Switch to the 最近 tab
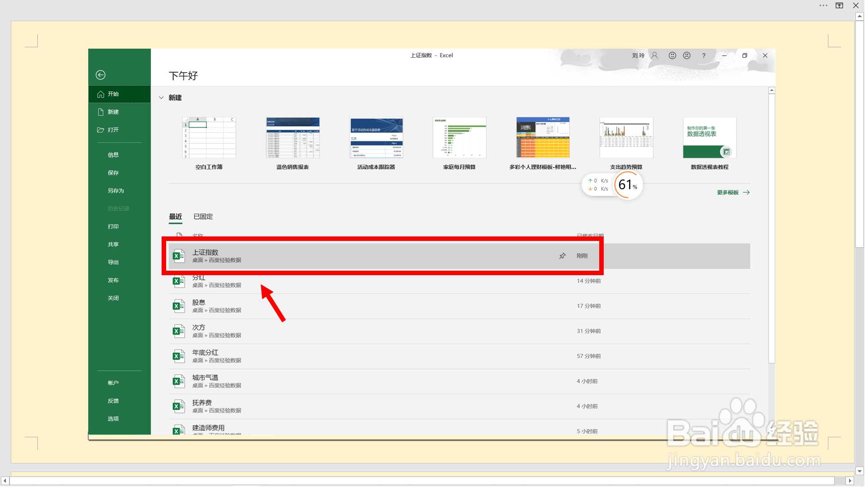 [x=176, y=218]
